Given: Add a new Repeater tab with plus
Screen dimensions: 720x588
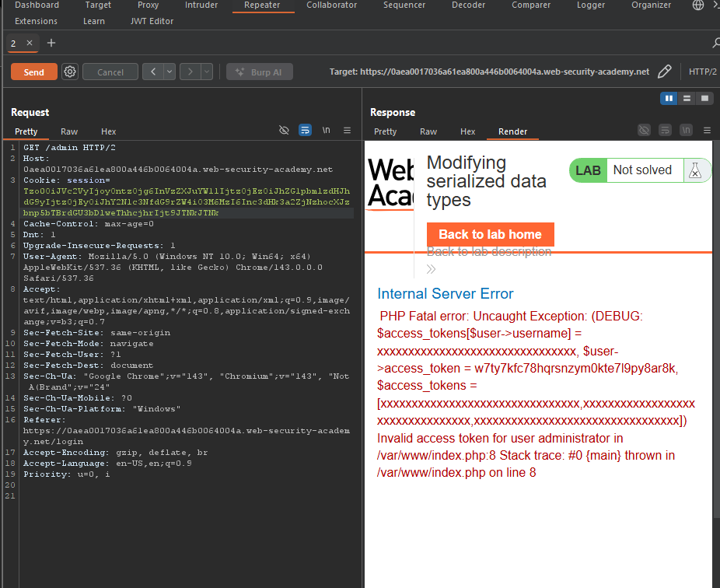Looking at the screenshot, I should coord(51,43).
